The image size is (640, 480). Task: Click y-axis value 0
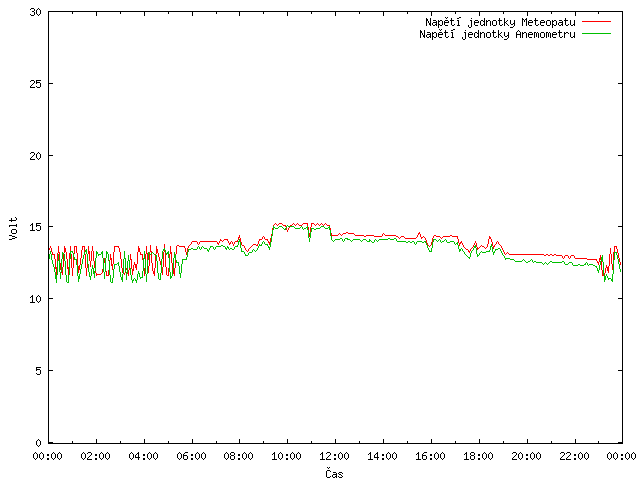click(38, 443)
